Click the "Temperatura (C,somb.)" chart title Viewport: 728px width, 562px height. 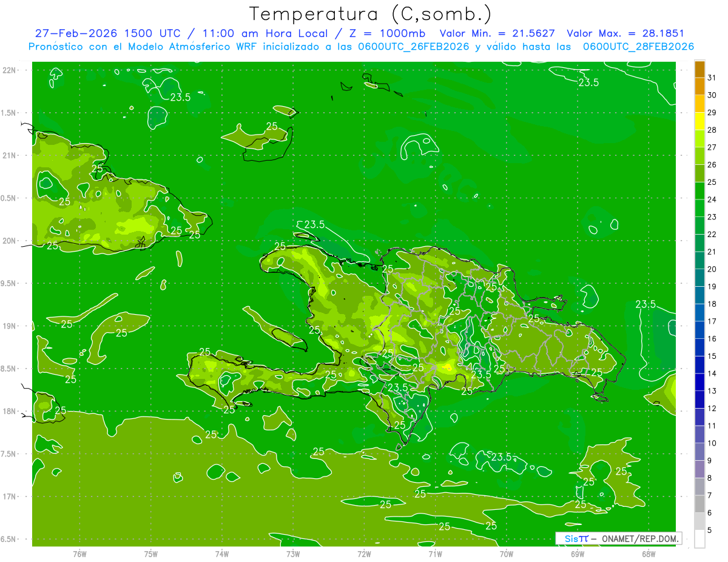point(370,13)
